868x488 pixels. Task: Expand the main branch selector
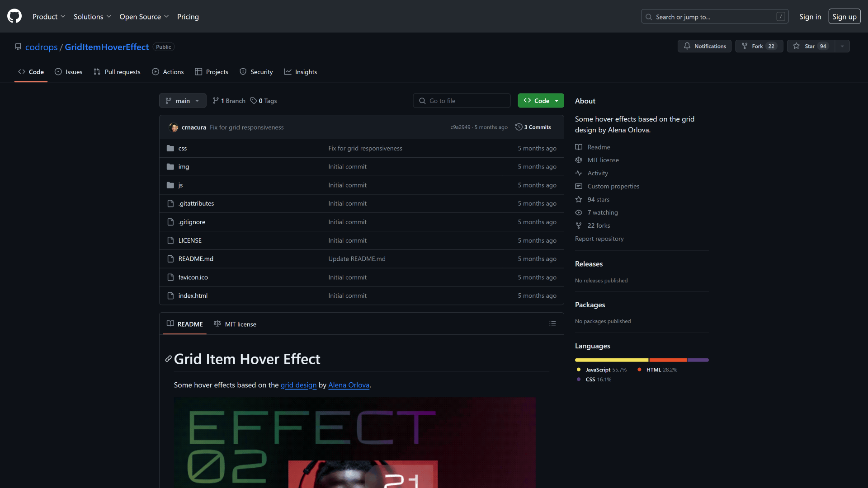point(183,101)
